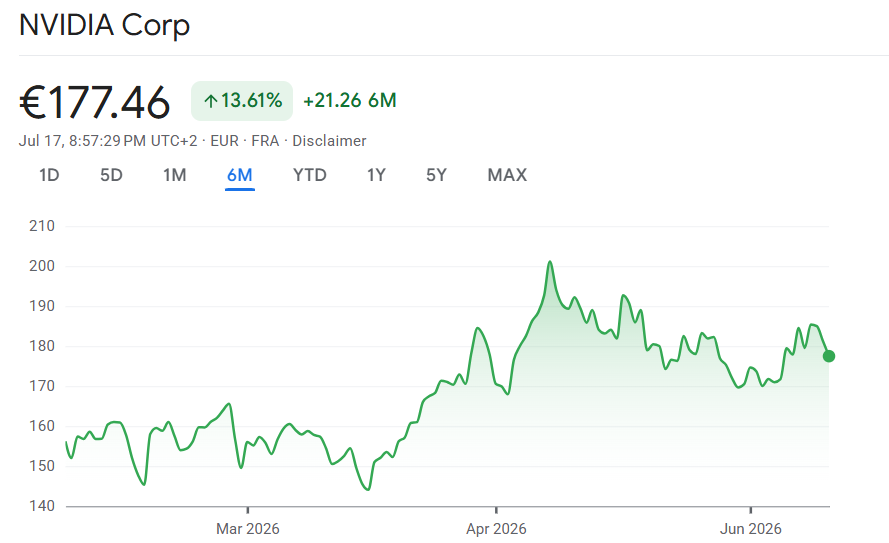Click the 140 y-axis label
This screenshot has height=543, width=889.
coord(42,506)
